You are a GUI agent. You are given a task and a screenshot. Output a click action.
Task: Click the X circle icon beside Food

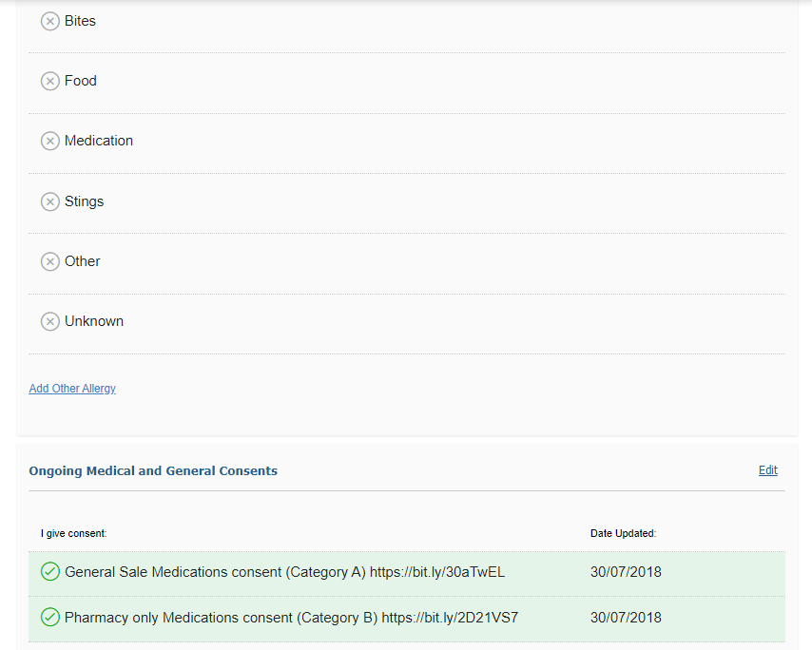click(x=50, y=82)
